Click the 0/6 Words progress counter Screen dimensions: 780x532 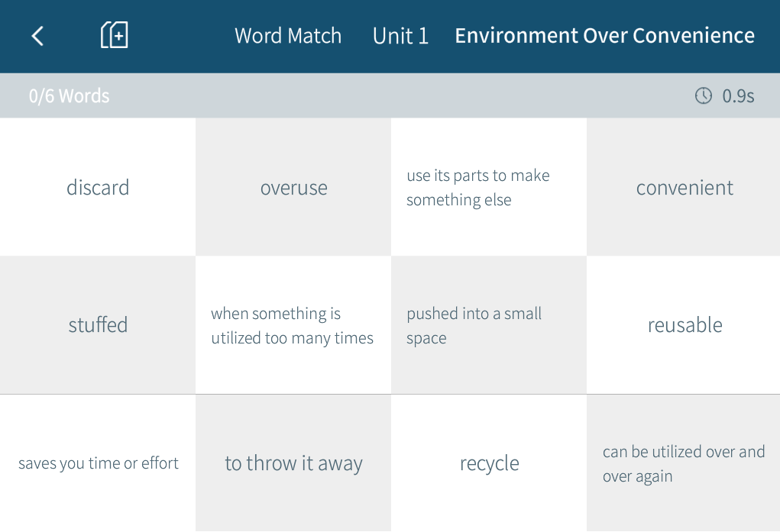(x=70, y=96)
